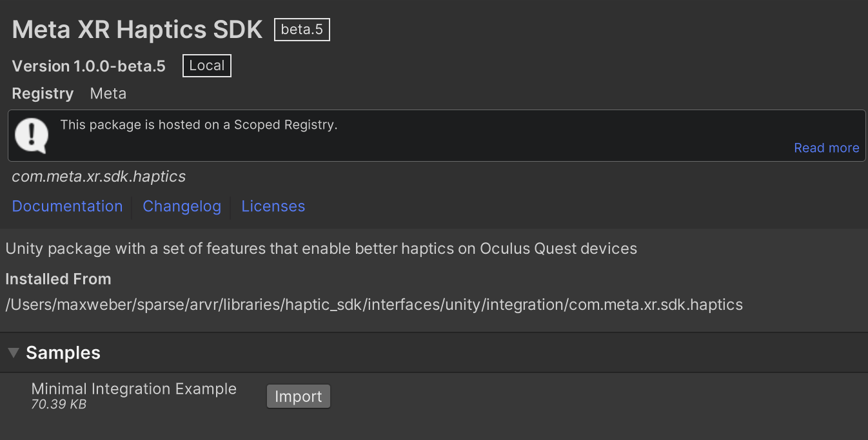Click the Local tag badge
This screenshot has height=440, width=868.
coord(206,66)
